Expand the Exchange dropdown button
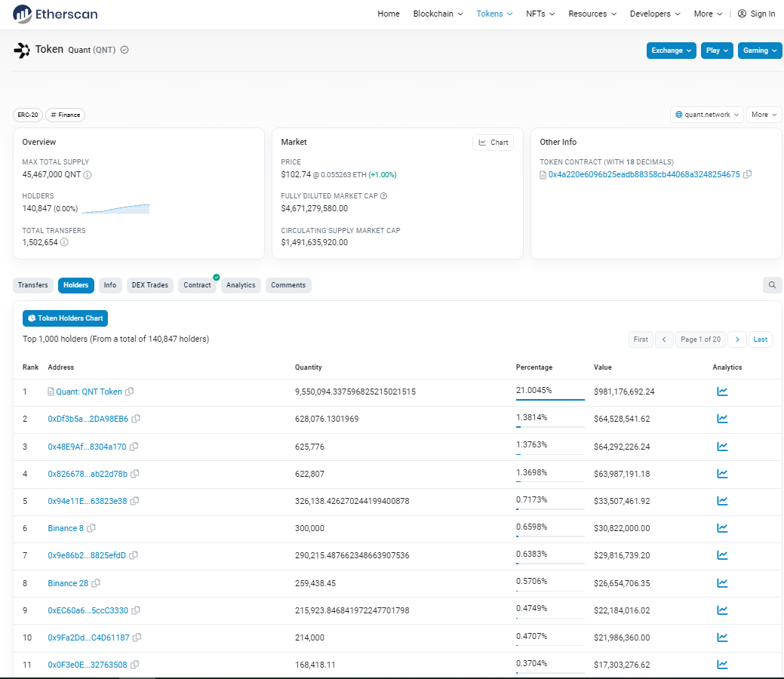Image resolution: width=784 pixels, height=679 pixels. coord(671,51)
